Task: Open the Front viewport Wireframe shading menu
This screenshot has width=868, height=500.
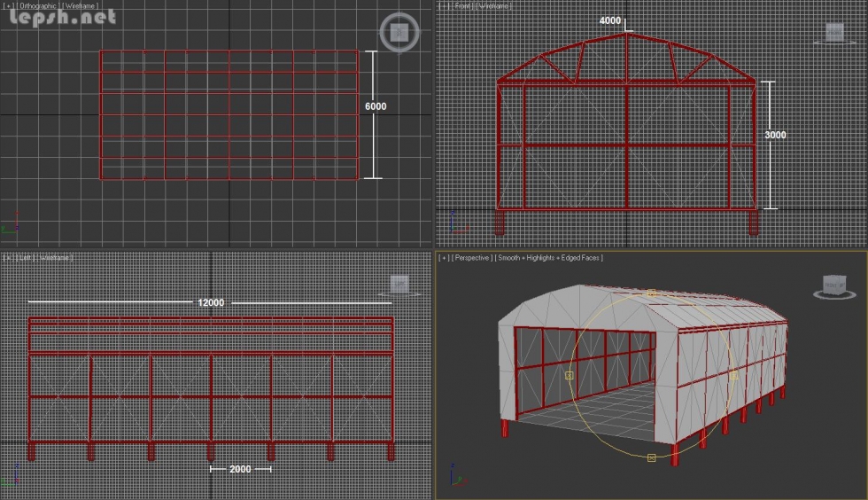Action: tap(496, 6)
